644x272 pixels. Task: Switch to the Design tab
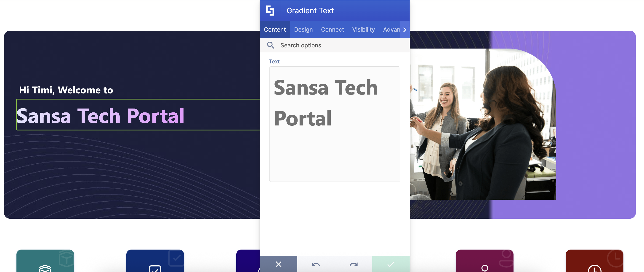point(303,30)
